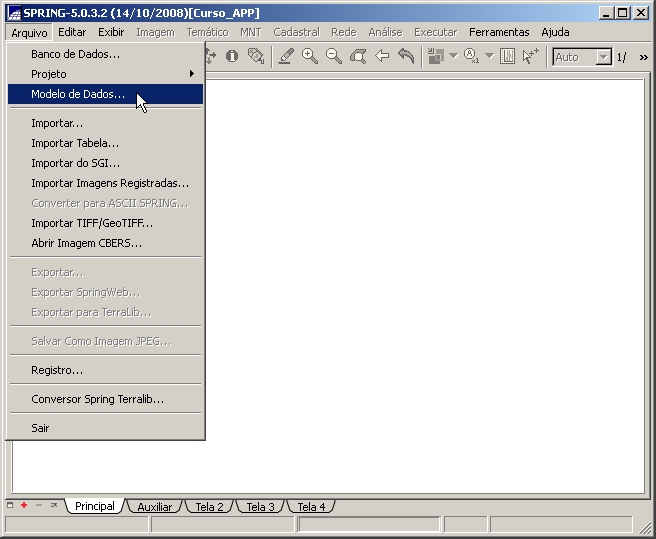Click the undo curved arrow icon
656x539 pixels.
406,57
